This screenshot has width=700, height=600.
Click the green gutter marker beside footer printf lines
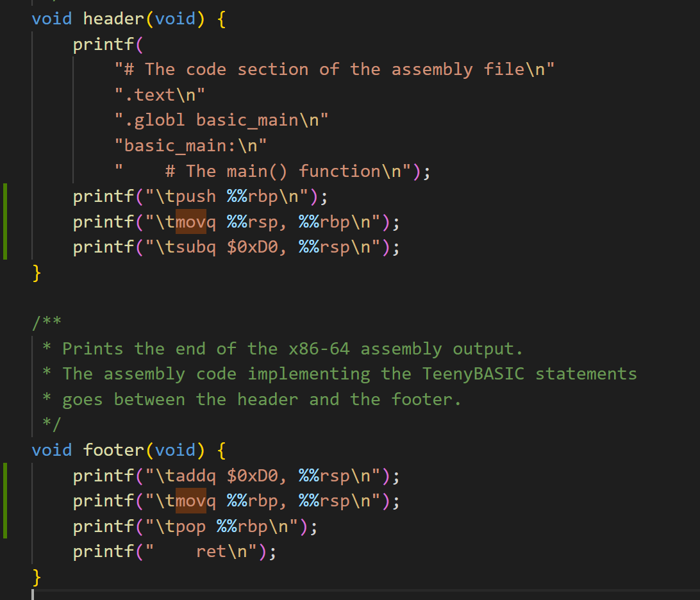(x=5, y=501)
